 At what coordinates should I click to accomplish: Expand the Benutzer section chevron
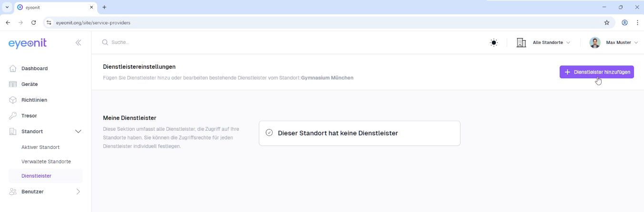tap(79, 191)
